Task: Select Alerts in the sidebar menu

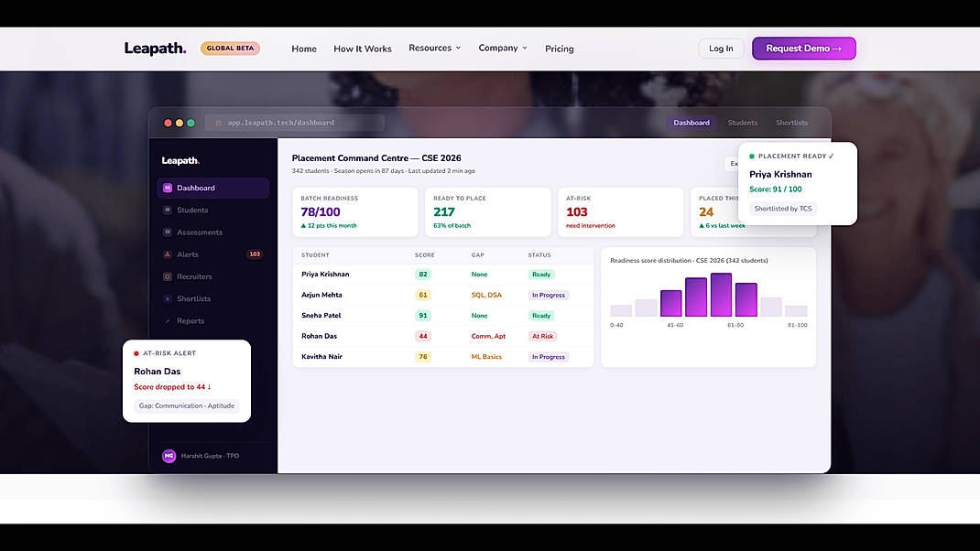Action: (x=213, y=254)
